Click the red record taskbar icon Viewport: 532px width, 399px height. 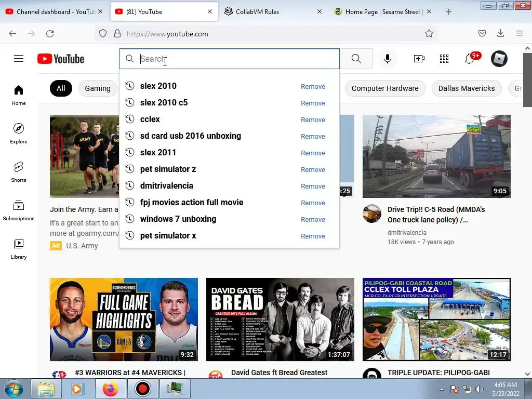click(142, 389)
